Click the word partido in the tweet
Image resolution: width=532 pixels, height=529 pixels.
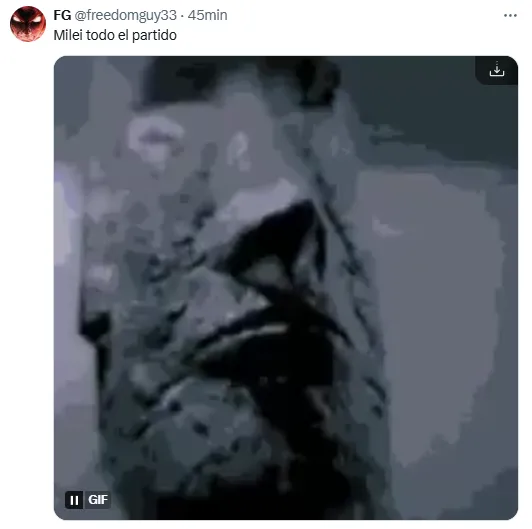click(154, 35)
